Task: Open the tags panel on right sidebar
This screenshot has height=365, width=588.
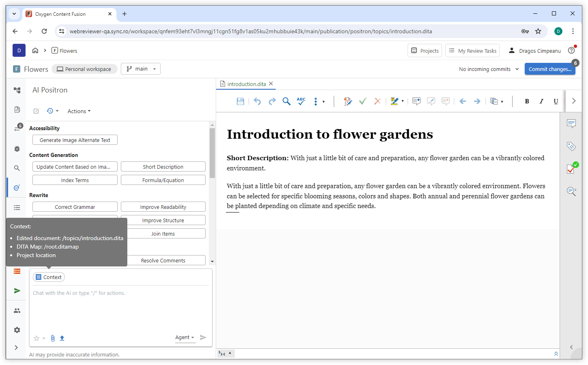Action: (571, 146)
